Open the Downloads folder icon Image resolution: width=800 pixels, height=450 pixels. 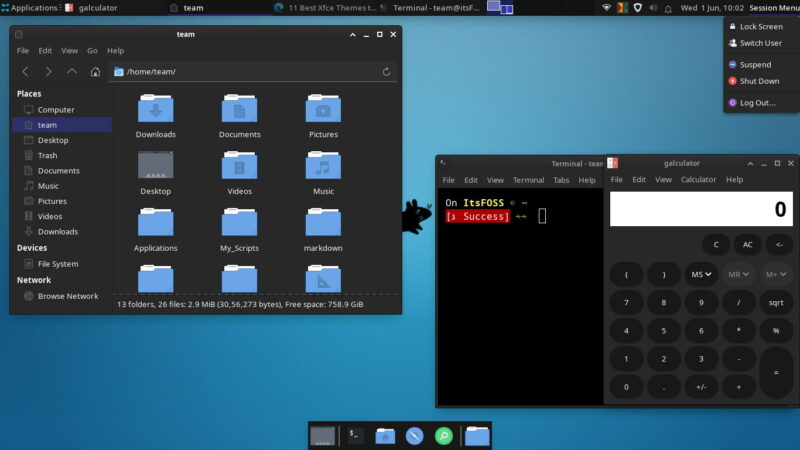click(156, 108)
